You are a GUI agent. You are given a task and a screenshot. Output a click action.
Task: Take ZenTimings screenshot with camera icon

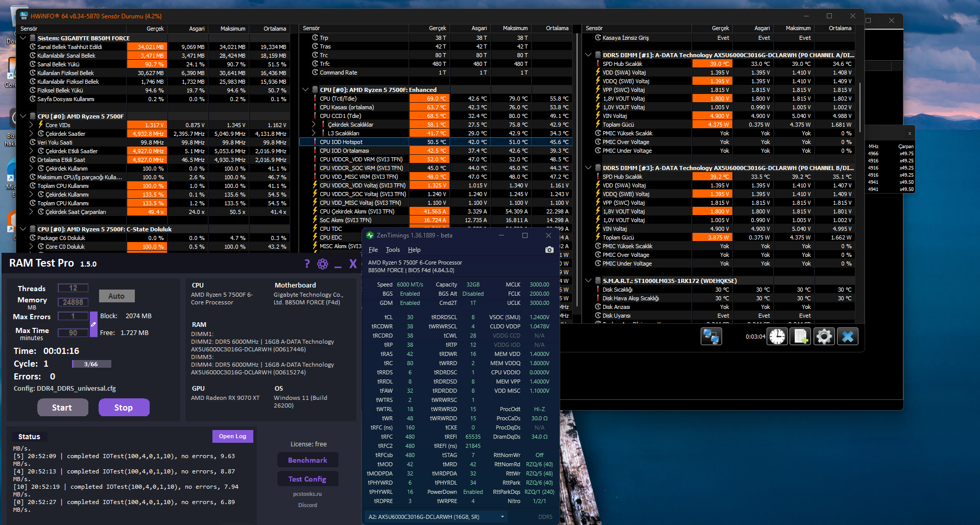click(549, 250)
